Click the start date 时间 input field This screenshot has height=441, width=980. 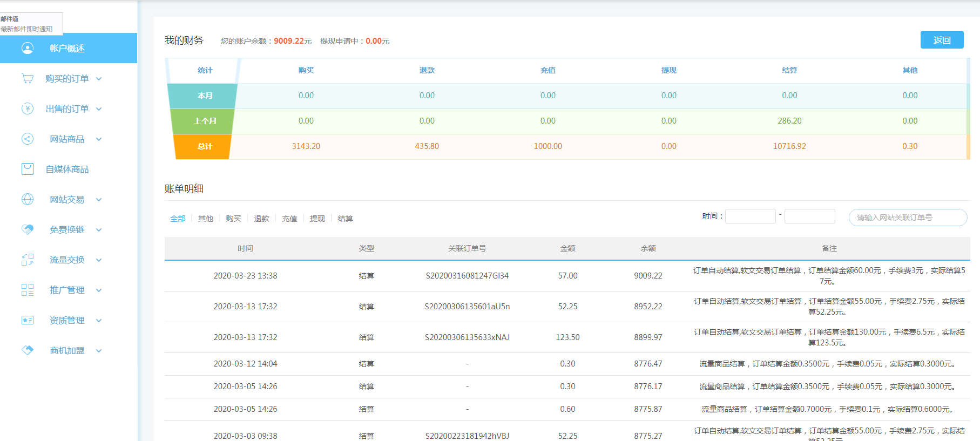[750, 216]
